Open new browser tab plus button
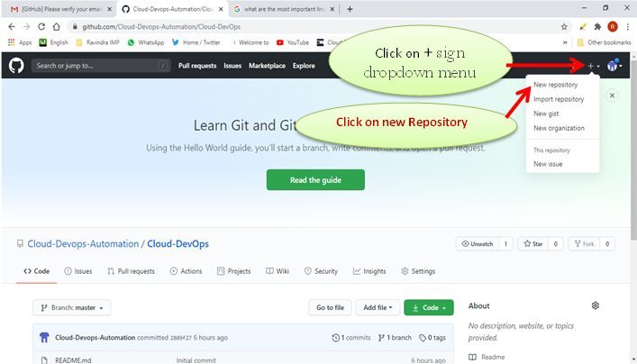The width and height of the screenshot is (637, 364). coord(350,9)
